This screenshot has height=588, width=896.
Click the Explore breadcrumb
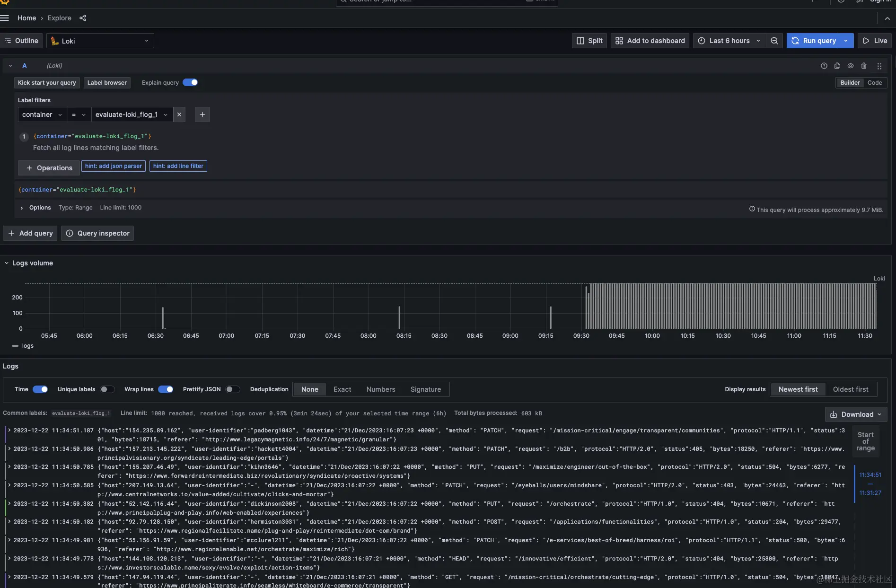(60, 18)
